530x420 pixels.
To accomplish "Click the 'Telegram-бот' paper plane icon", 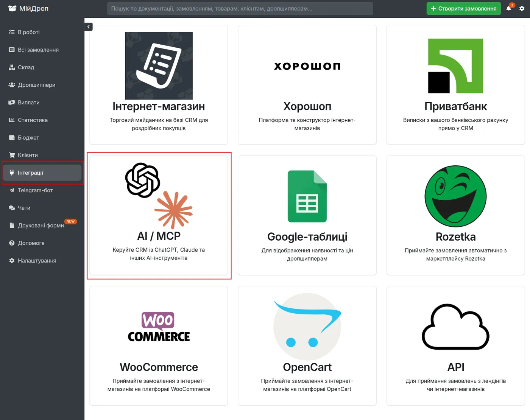I will pos(12,190).
